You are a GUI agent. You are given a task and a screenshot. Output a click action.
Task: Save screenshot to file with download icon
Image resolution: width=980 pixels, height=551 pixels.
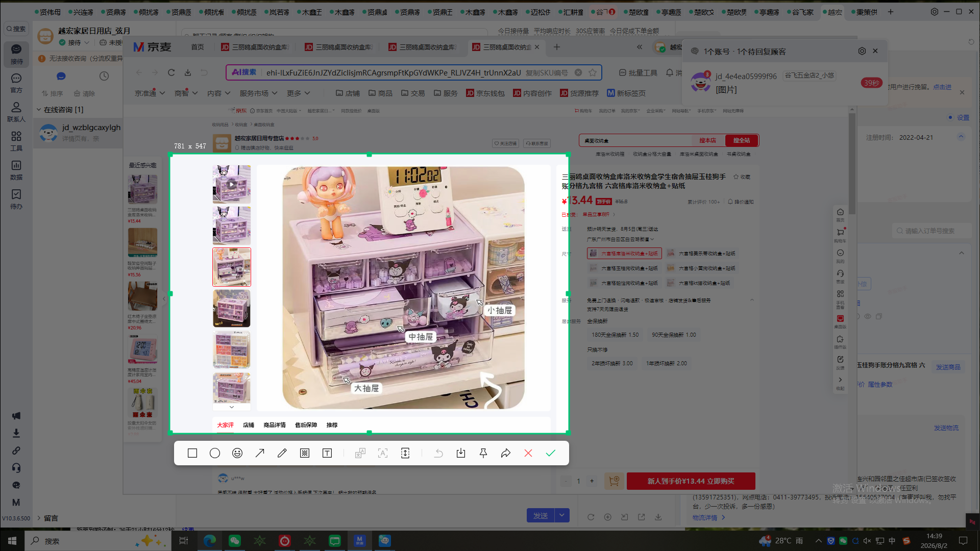[x=461, y=453]
